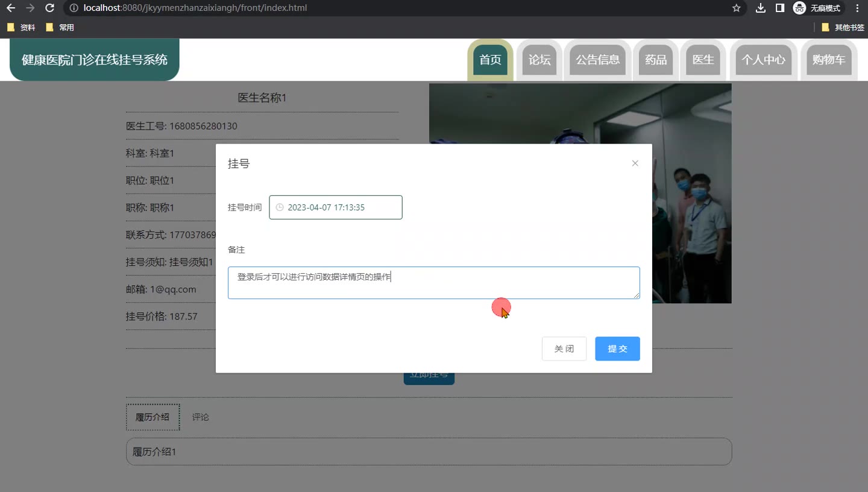Switch to 药品 navigation tab
The image size is (868, 492).
coord(656,60)
